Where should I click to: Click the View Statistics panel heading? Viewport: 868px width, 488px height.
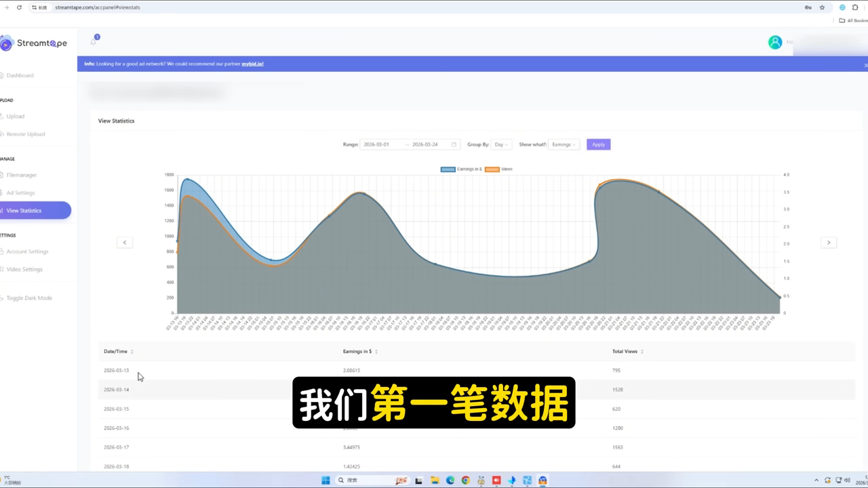(x=117, y=121)
